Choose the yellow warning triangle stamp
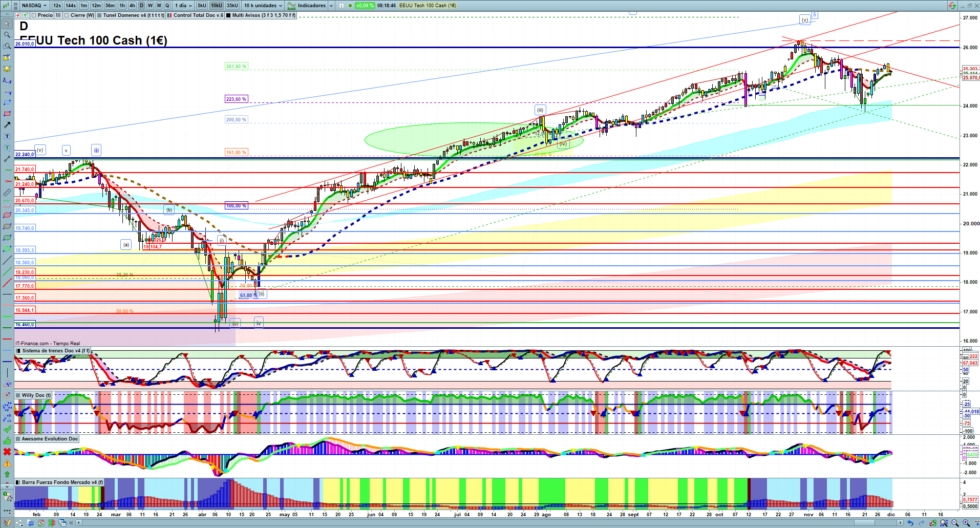This screenshot has height=528, width=980. (x=7, y=463)
